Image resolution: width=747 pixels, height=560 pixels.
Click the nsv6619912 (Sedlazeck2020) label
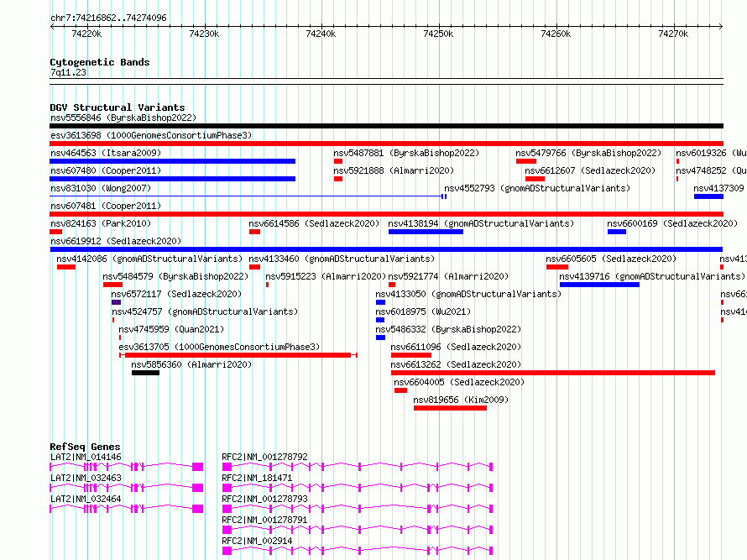point(116,241)
